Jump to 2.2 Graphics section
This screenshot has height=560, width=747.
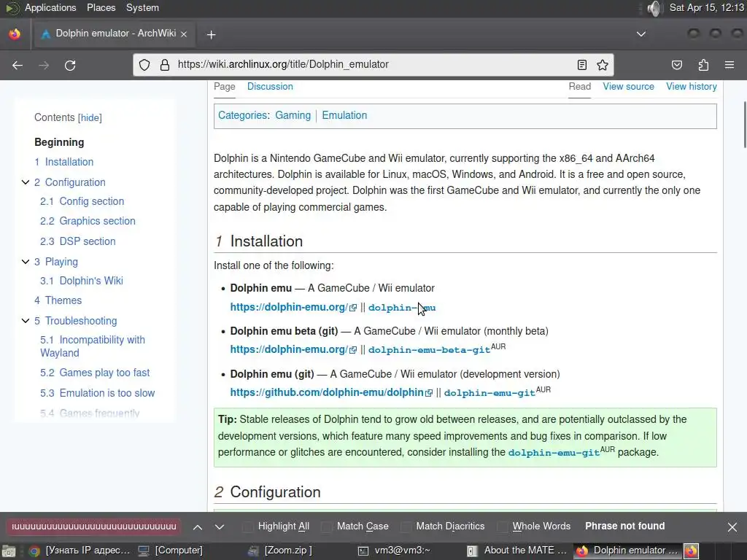coord(88,221)
